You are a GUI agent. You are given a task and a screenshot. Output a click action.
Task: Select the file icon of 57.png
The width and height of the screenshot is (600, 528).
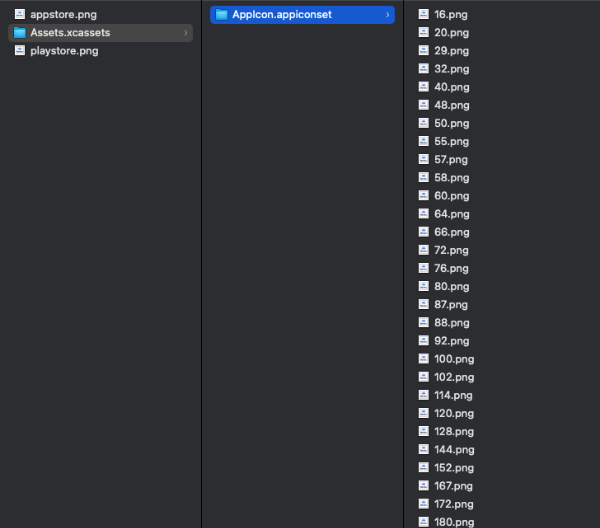tap(424, 159)
